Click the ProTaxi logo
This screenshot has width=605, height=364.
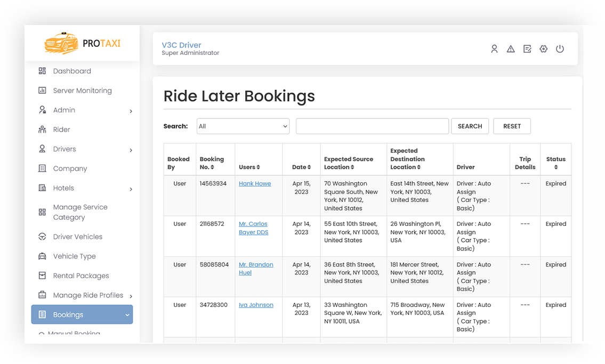tap(82, 43)
